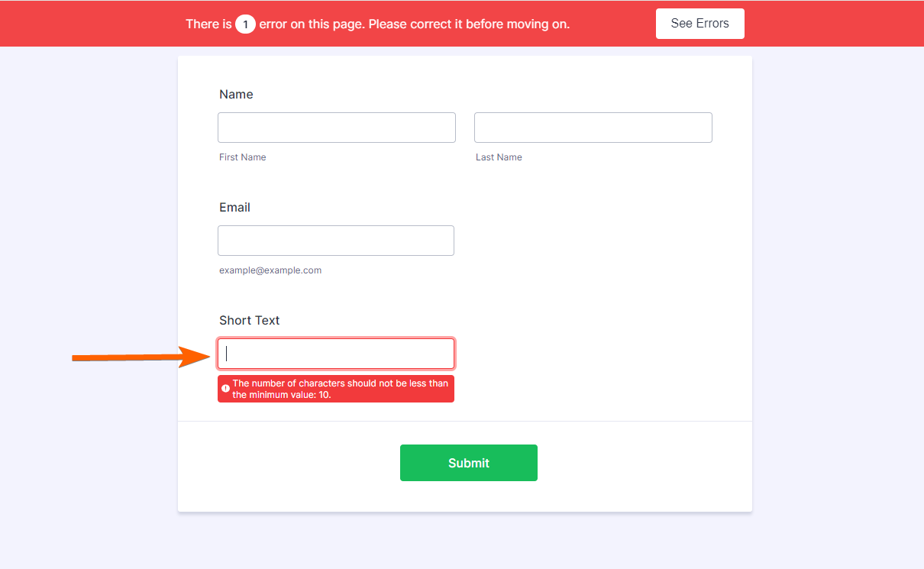The image size is (924, 569).
Task: Click the orange arrow pointing at Short Text
Action: click(x=137, y=357)
